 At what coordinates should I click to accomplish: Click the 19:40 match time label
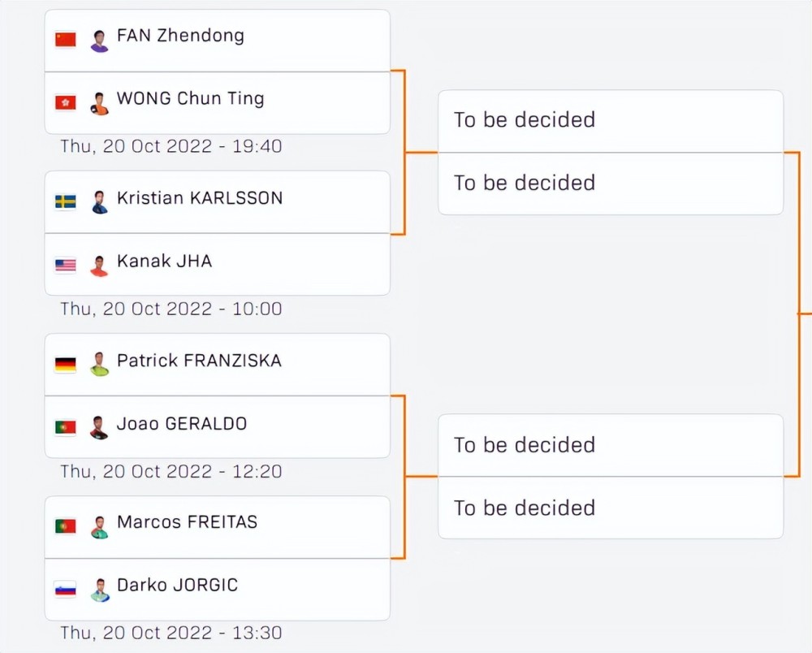coord(171,147)
